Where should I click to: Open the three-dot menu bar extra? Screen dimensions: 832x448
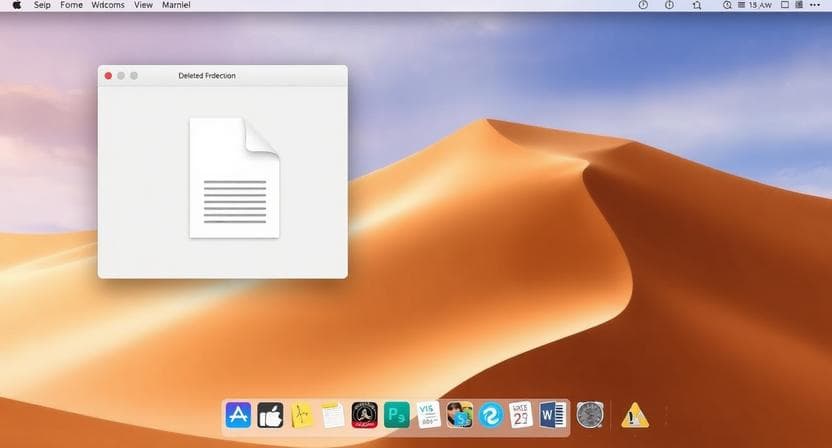pyautogui.click(x=815, y=5)
